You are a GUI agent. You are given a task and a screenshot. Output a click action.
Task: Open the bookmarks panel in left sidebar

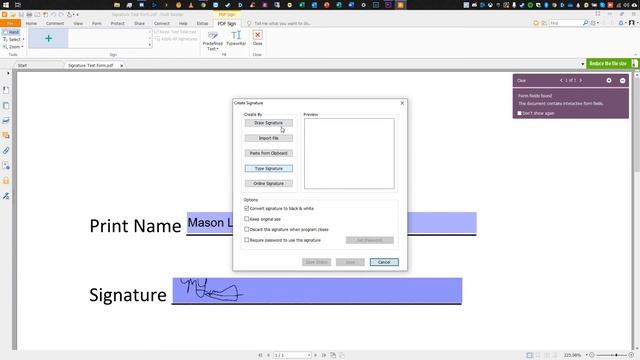(6, 90)
